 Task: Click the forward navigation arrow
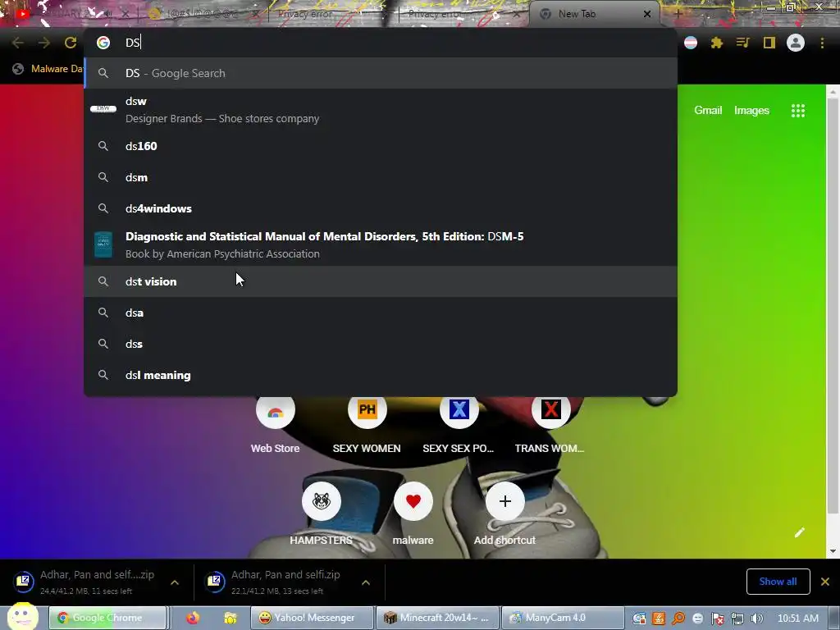(44, 43)
